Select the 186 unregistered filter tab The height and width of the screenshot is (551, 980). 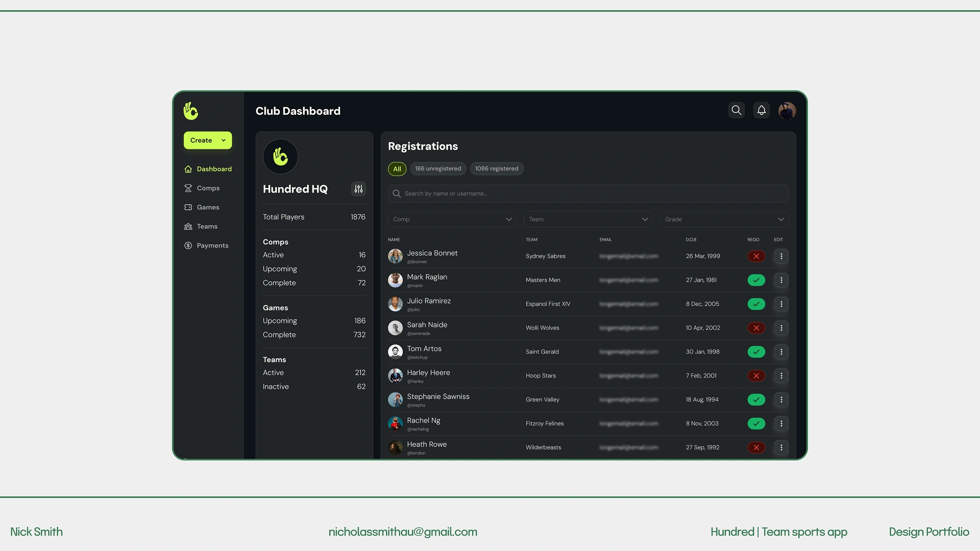pyautogui.click(x=438, y=169)
